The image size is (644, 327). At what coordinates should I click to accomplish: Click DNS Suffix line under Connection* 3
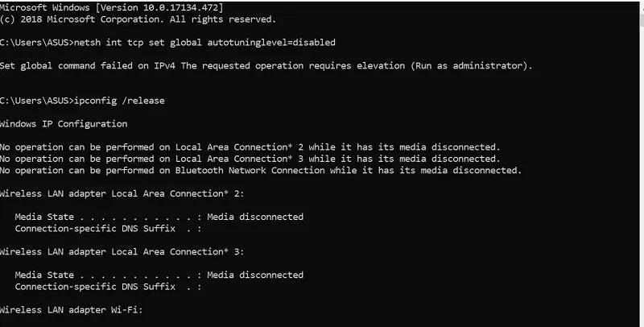click(109, 287)
